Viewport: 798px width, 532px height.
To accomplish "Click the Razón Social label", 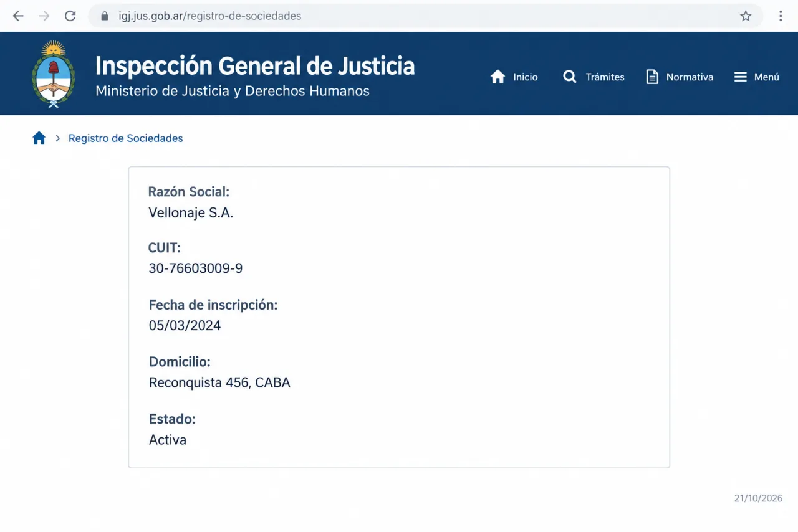I will tap(189, 192).
